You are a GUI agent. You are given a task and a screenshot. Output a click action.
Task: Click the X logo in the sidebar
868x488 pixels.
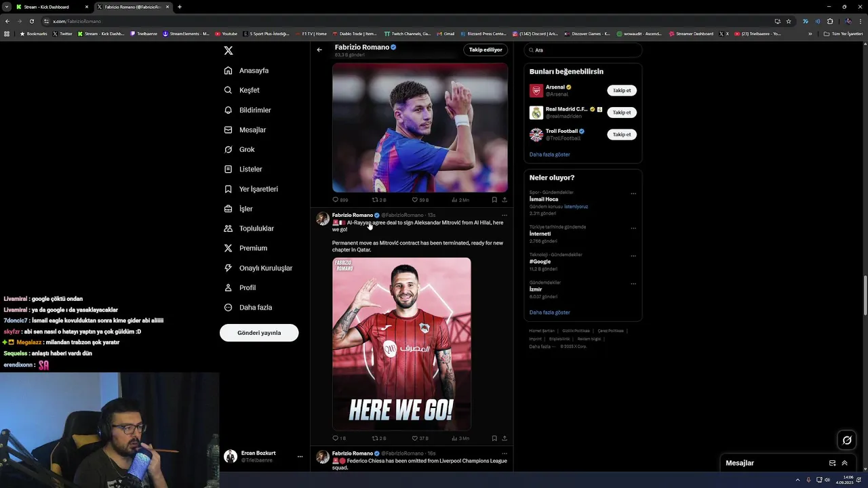pyautogui.click(x=229, y=51)
